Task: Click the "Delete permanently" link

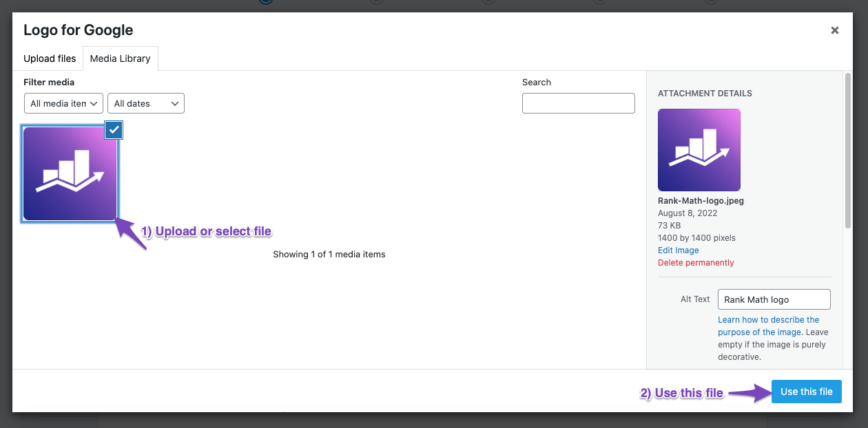Action: click(696, 262)
